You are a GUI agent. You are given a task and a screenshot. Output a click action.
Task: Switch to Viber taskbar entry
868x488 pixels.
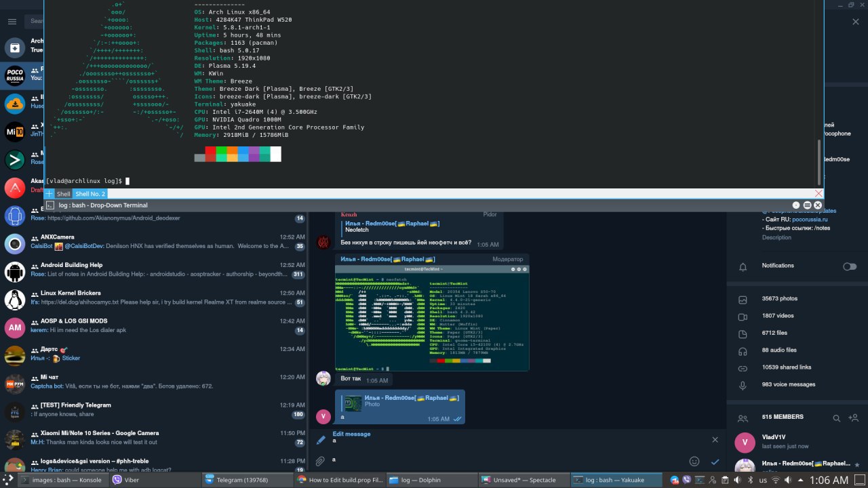[x=155, y=480]
